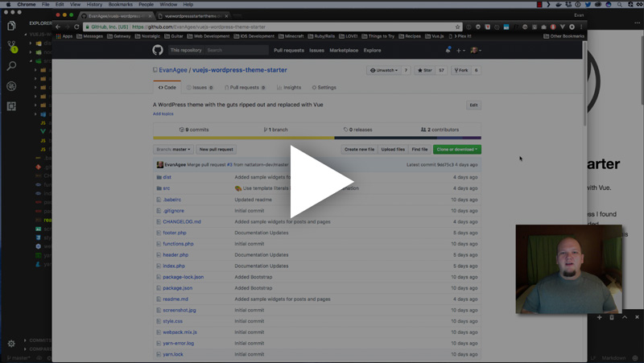The width and height of the screenshot is (644, 363).
Task: Open the Chrome Bookmarks menu
Action: [120, 5]
